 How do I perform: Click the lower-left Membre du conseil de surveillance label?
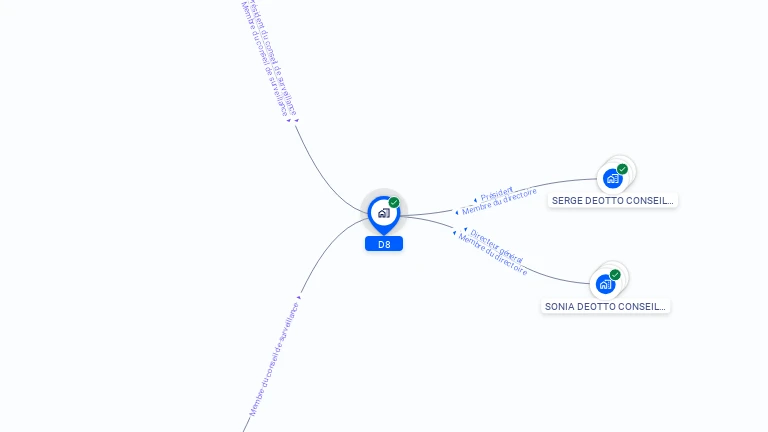point(273,359)
